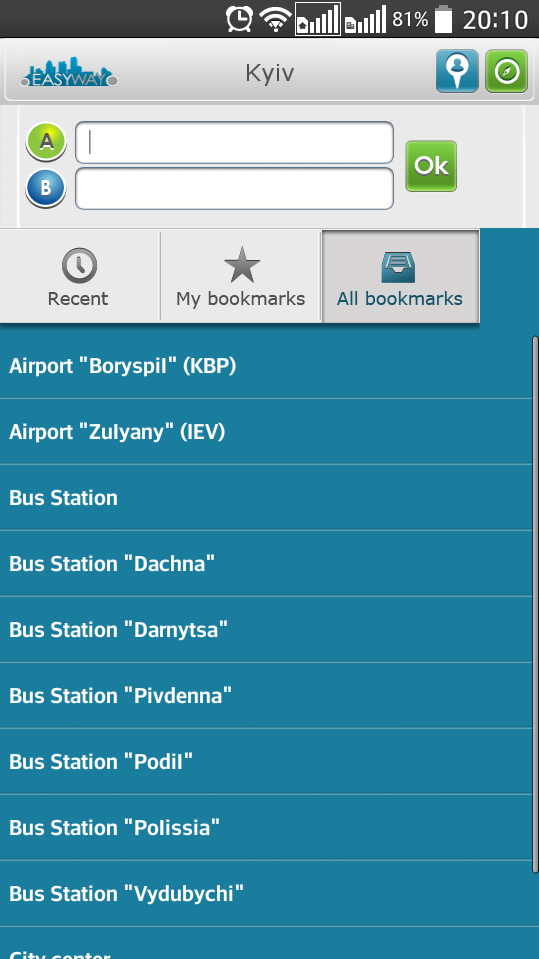Select the green point A marker
Image resolution: width=539 pixels, height=959 pixels.
(x=46, y=142)
